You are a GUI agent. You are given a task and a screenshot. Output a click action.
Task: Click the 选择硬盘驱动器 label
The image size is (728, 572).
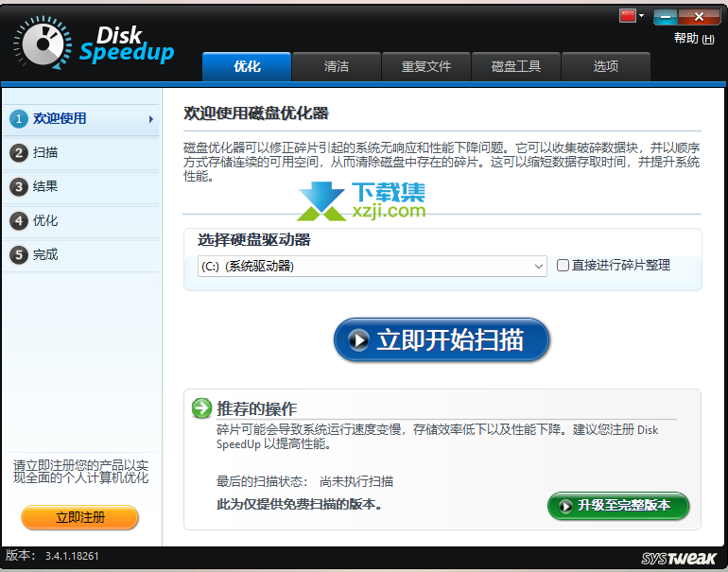[254, 240]
